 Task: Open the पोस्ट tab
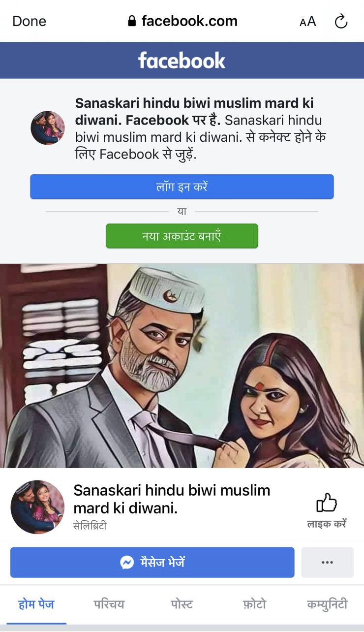[182, 604]
